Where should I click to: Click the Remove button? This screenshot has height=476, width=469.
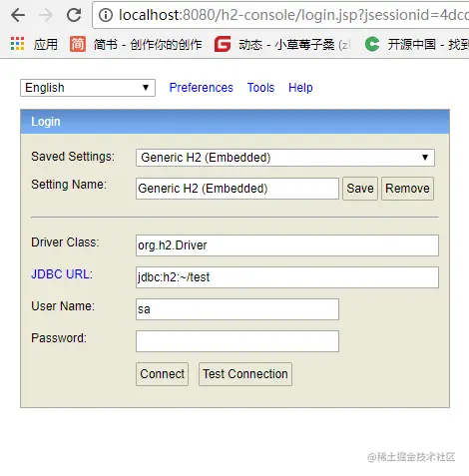407,189
